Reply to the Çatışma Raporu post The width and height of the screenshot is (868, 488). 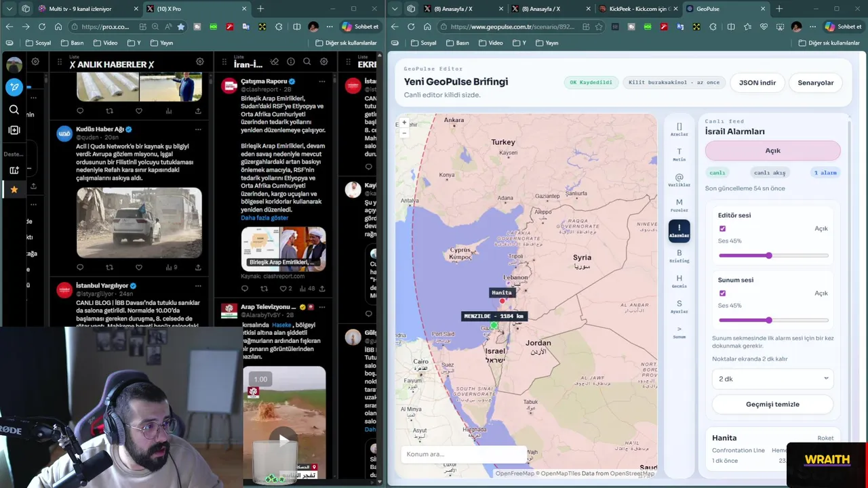[245, 288]
